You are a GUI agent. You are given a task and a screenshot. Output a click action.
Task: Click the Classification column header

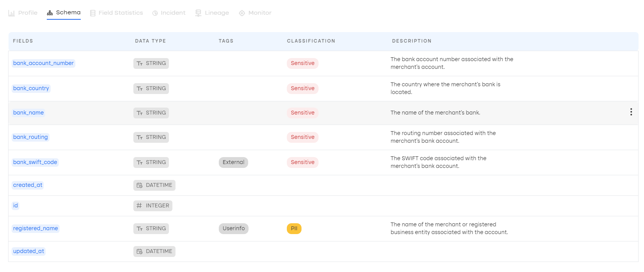tap(311, 41)
